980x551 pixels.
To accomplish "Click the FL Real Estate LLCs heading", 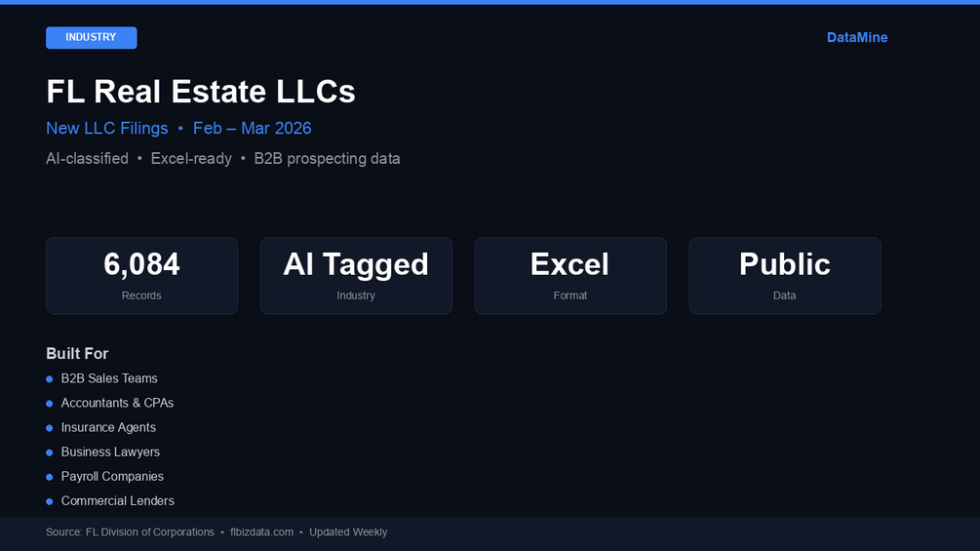I will [201, 92].
